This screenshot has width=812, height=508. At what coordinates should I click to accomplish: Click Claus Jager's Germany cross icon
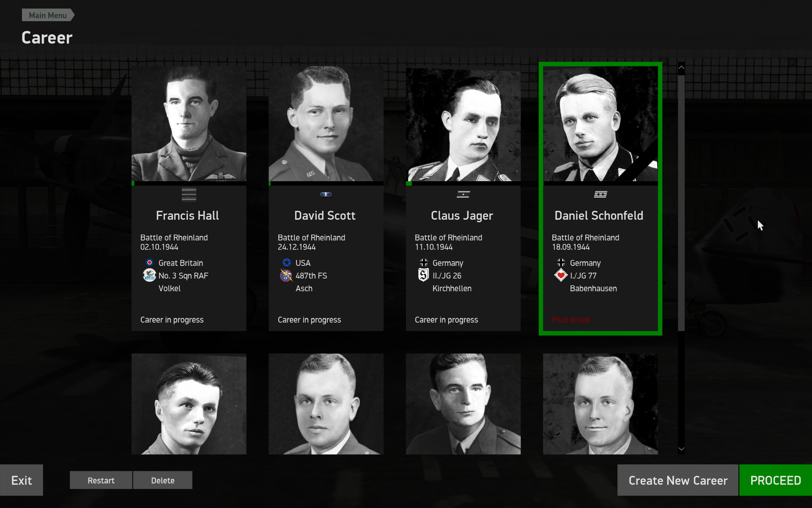pos(424,263)
